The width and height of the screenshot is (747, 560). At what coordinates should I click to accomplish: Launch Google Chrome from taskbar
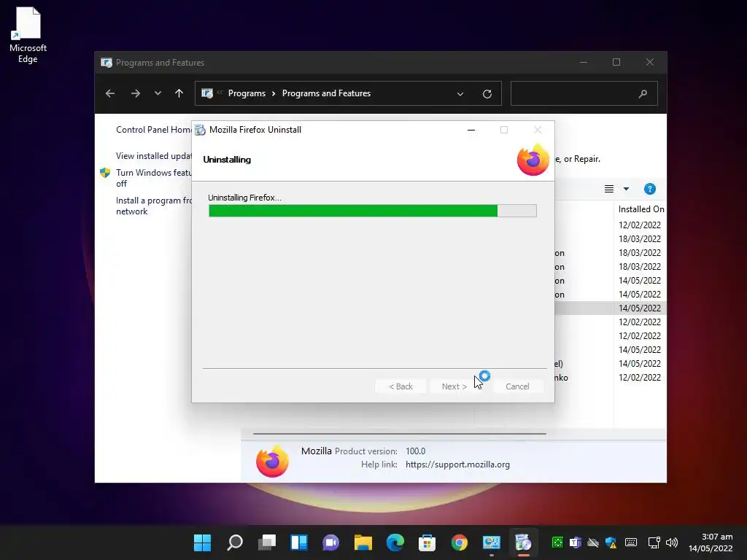coord(460,542)
